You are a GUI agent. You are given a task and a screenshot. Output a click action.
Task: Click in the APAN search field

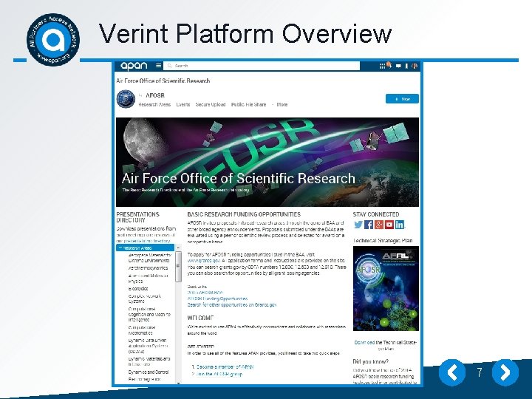point(262,66)
